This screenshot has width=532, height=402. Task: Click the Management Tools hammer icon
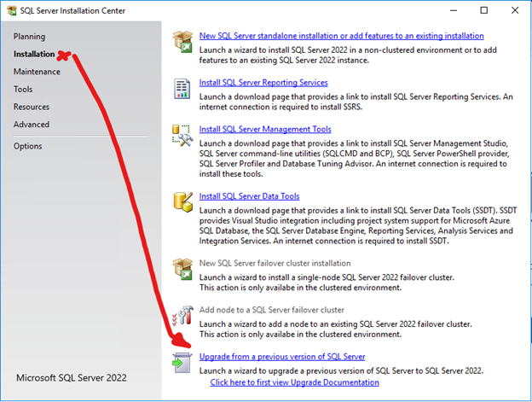click(x=182, y=136)
